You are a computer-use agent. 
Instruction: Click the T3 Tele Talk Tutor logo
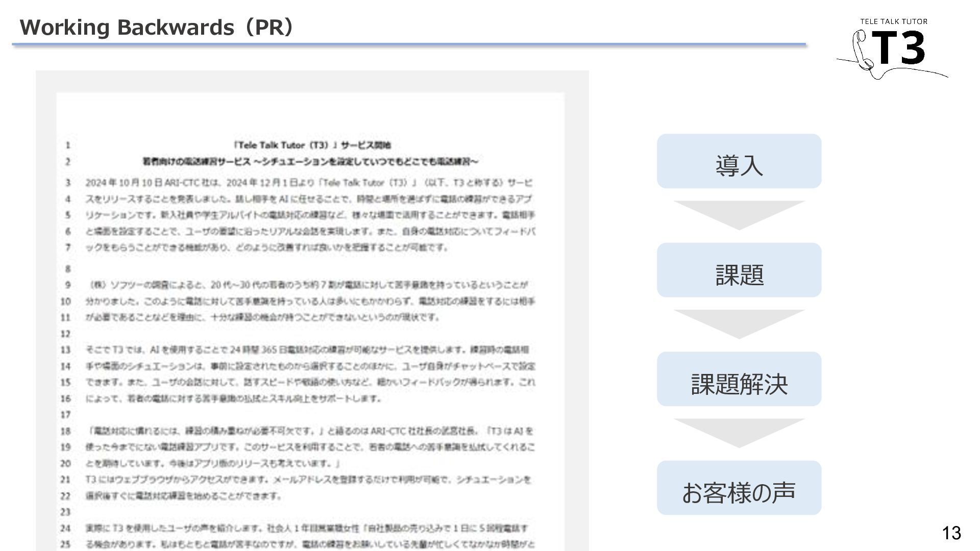[892, 48]
